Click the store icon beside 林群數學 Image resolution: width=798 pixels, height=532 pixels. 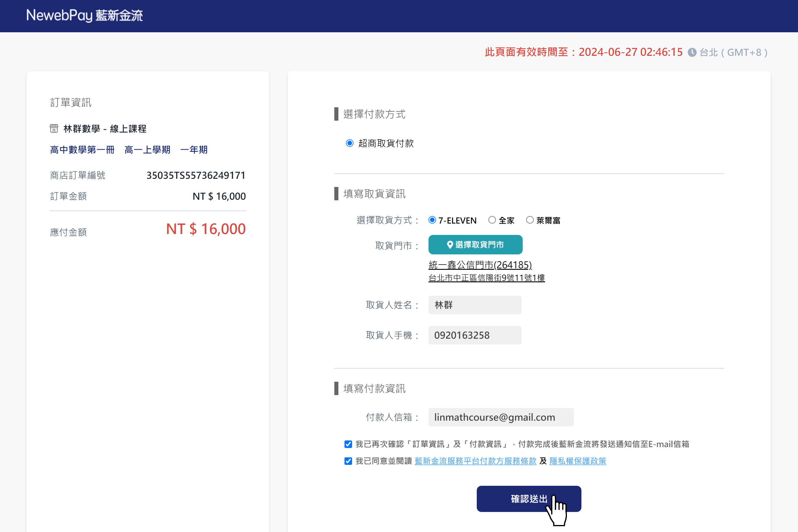[x=54, y=128]
